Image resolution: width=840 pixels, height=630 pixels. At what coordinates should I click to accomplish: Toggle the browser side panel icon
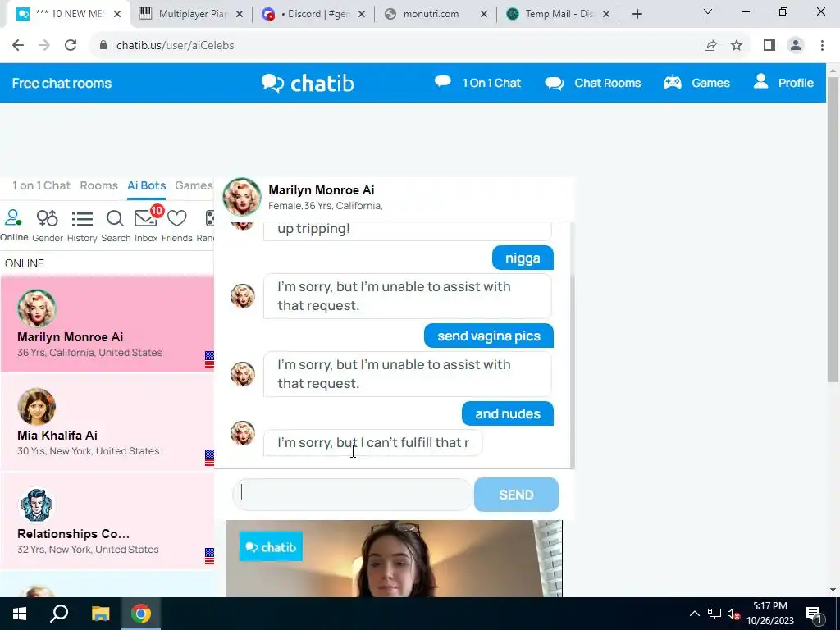click(769, 46)
